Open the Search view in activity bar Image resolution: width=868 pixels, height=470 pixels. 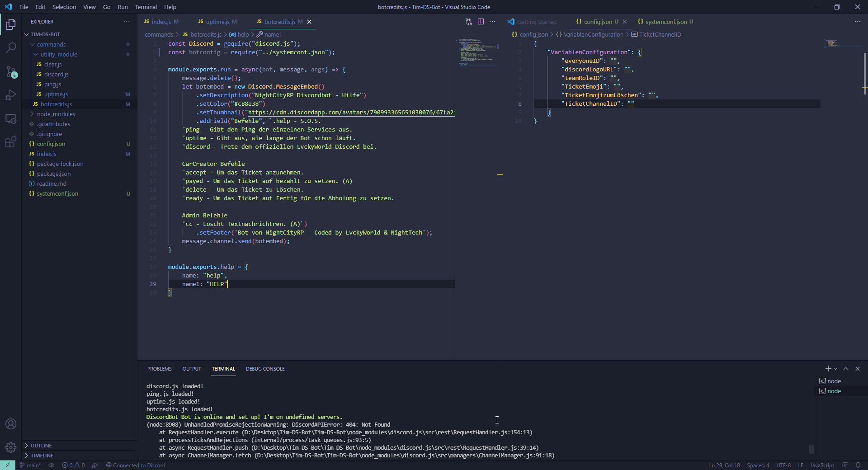11,48
